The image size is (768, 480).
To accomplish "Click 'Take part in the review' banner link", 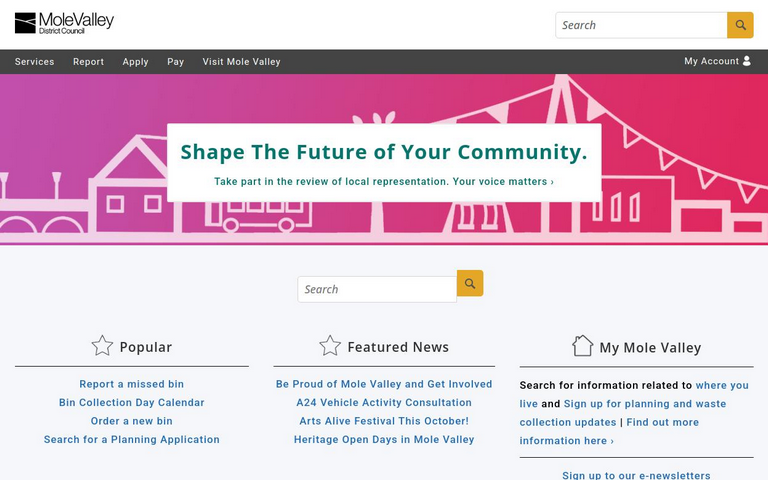I will click(384, 182).
